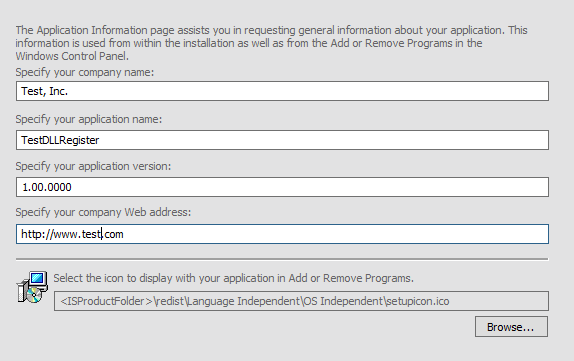Click the 'TestDLLRegister' text
Image resolution: width=574 pixels, height=361 pixels.
click(x=60, y=140)
